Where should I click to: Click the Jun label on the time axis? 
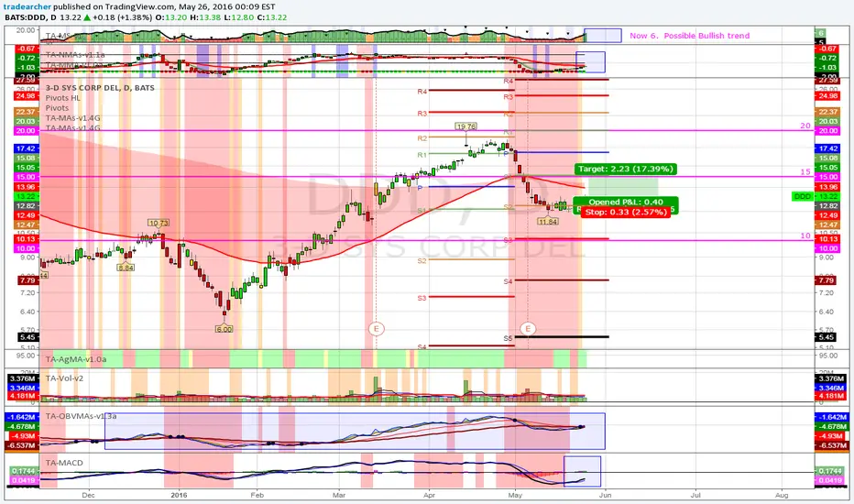pyautogui.click(x=605, y=495)
